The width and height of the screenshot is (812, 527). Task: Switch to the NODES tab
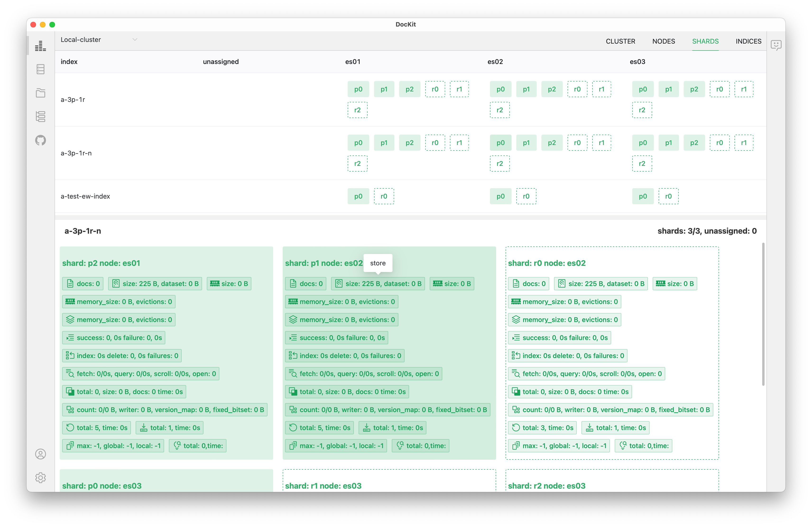click(x=664, y=41)
